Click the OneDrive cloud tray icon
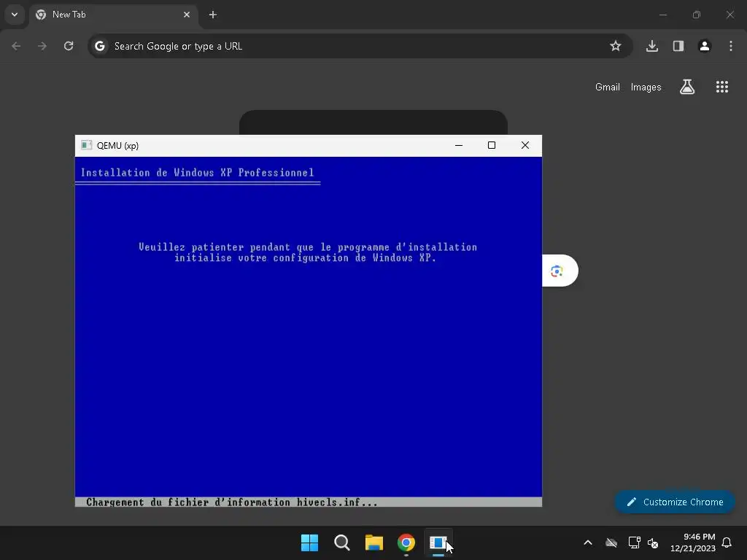The width and height of the screenshot is (747, 560). pyautogui.click(x=611, y=542)
